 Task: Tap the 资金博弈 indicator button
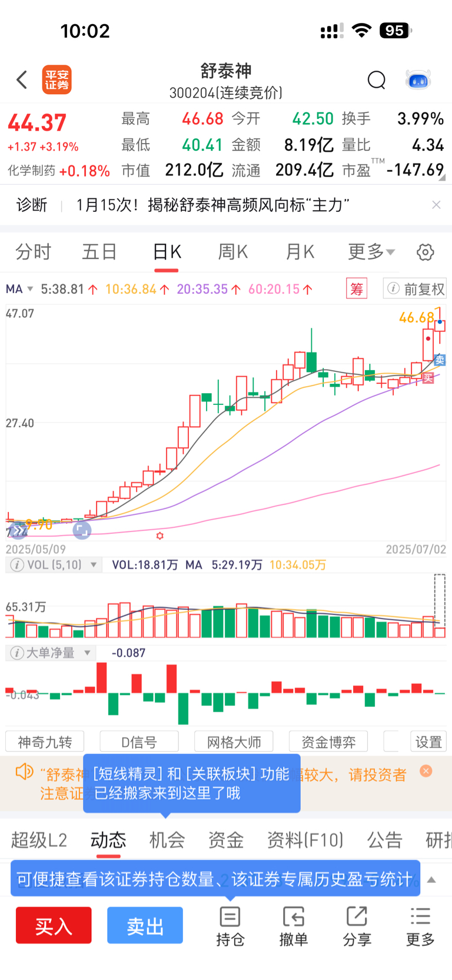tap(328, 742)
